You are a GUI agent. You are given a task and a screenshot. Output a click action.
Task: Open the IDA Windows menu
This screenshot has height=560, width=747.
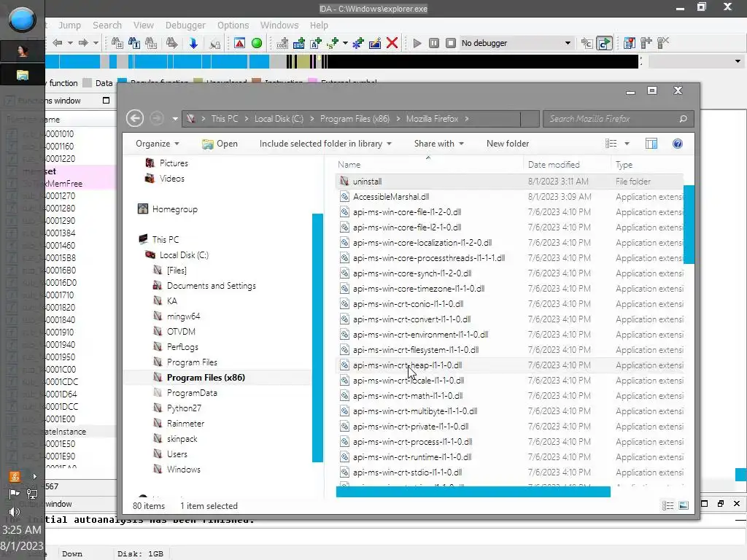(279, 26)
